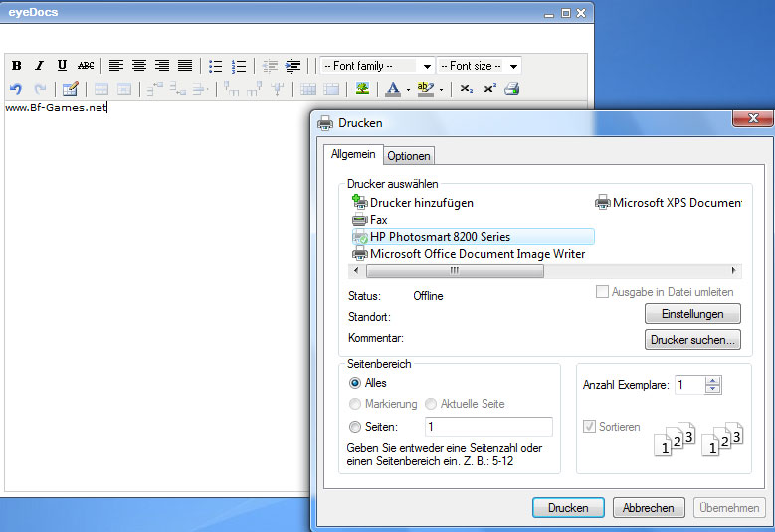775x532 pixels.
Task: Switch to the Optionen tab
Action: click(x=409, y=156)
